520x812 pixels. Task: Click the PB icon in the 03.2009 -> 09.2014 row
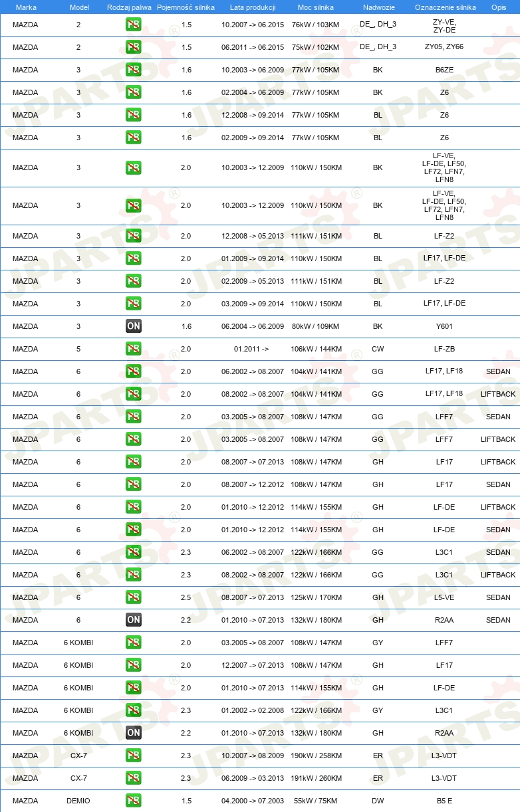(x=134, y=304)
